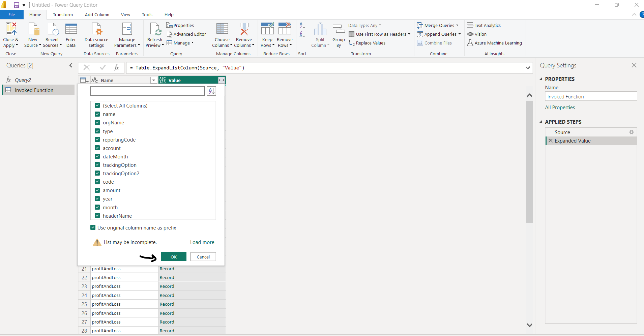Switch to the Add Column tab

point(97,14)
